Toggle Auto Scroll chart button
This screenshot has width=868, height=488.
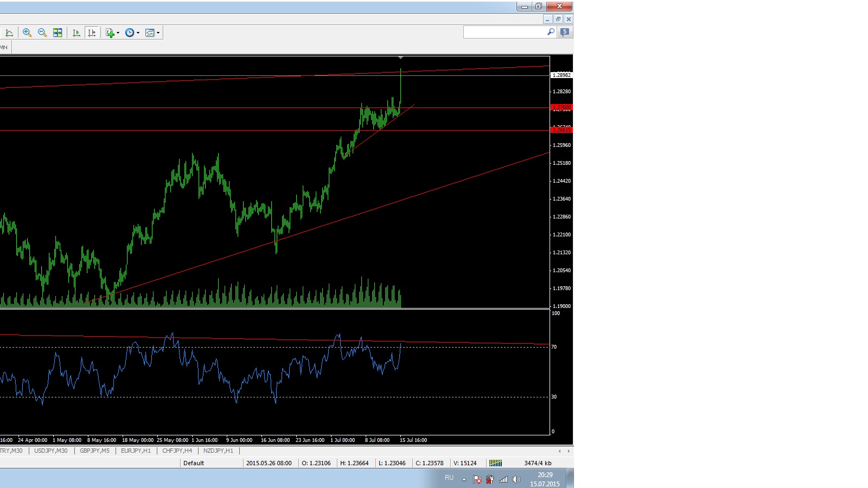[76, 33]
